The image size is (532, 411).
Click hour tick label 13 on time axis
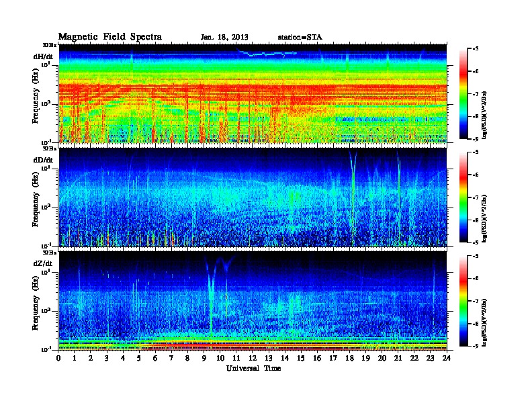click(269, 358)
